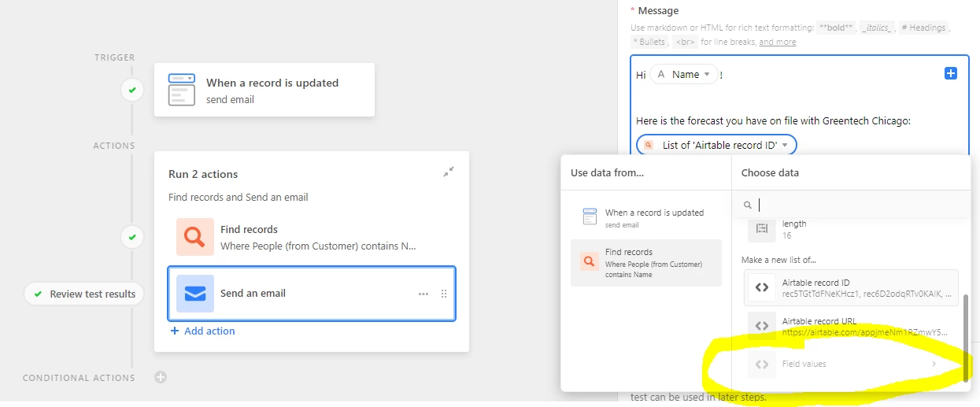Click the Find records magnifier icon
The image size is (980, 407).
[x=195, y=237]
